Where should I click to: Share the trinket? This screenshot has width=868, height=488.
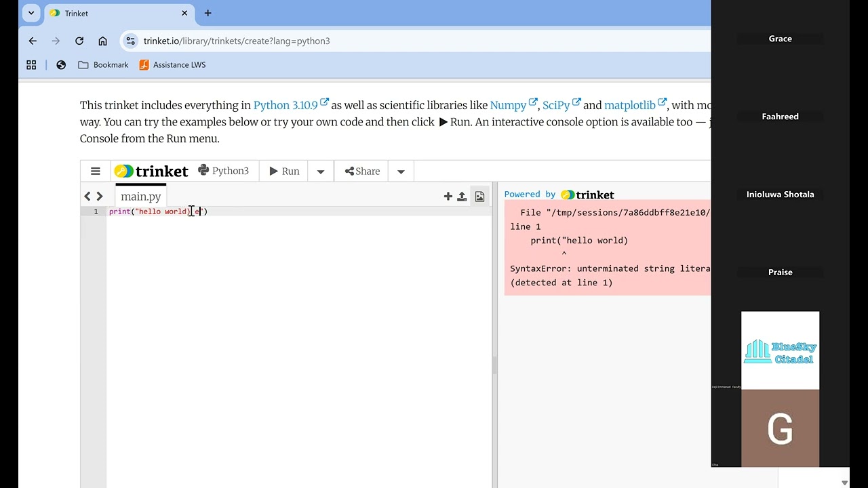point(362,171)
